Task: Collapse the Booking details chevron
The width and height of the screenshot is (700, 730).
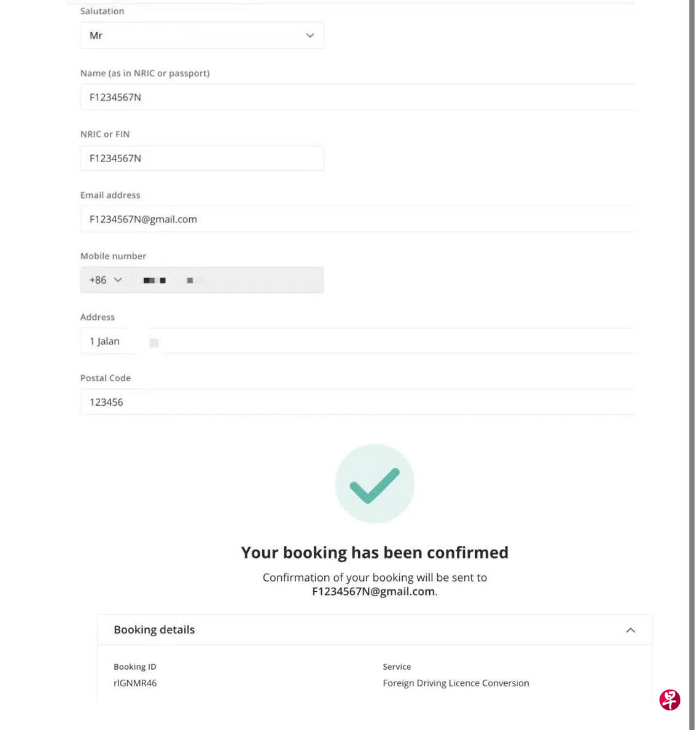Action: [630, 630]
